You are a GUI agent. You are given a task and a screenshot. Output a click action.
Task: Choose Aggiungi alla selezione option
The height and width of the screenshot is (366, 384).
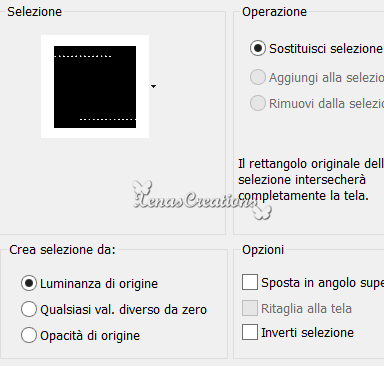tap(258, 77)
